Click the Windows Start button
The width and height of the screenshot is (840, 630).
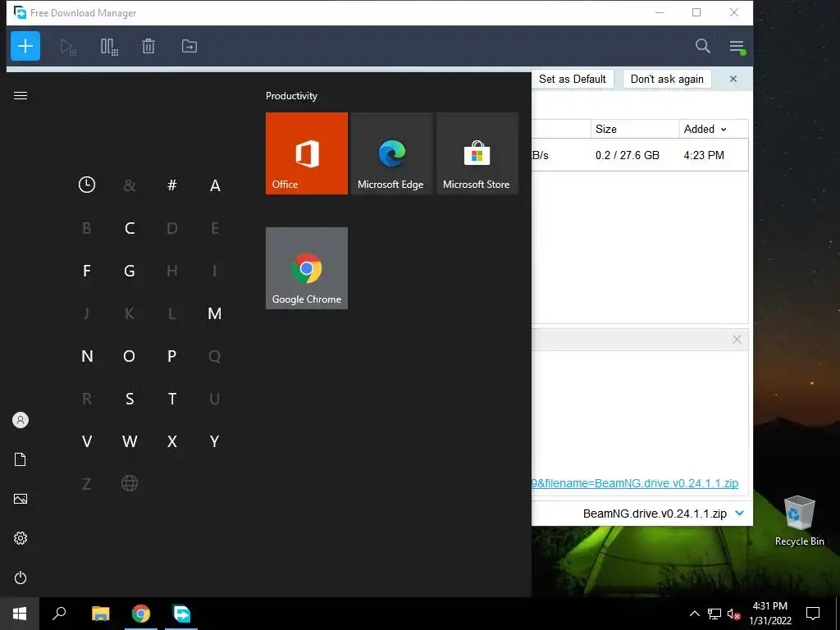pyautogui.click(x=20, y=614)
